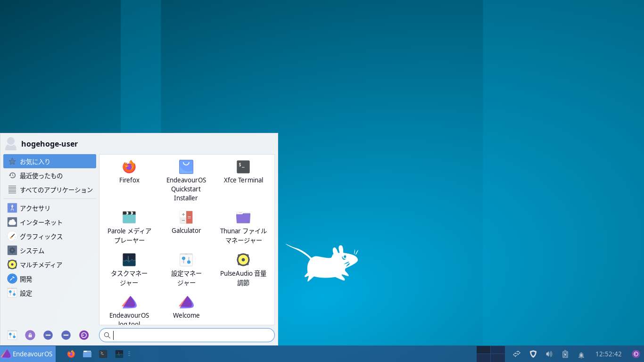Launch Firefox from the favorites grid
Image resolution: width=644 pixels, height=362 pixels.
129,172
